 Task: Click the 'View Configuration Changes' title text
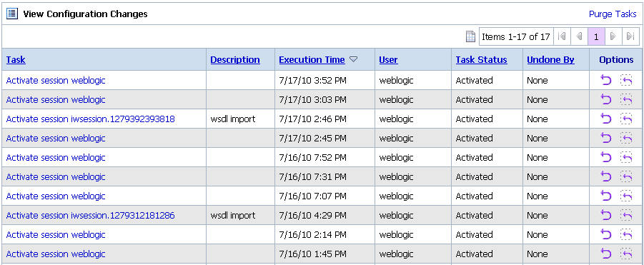[x=85, y=14]
